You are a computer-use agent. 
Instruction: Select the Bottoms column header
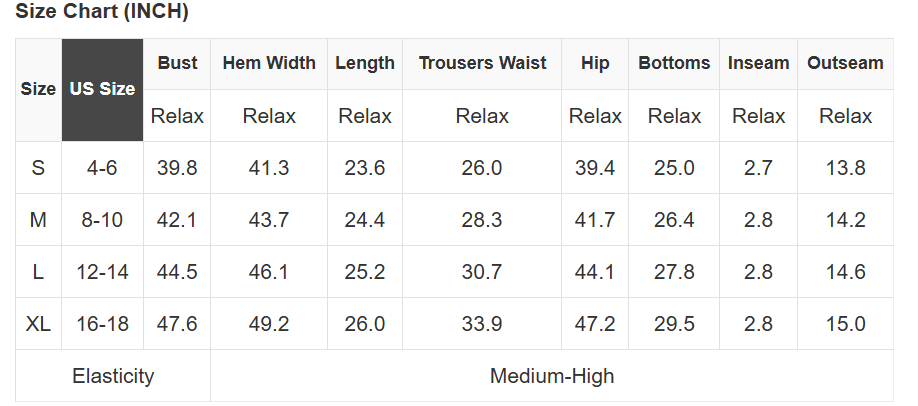[x=674, y=63]
